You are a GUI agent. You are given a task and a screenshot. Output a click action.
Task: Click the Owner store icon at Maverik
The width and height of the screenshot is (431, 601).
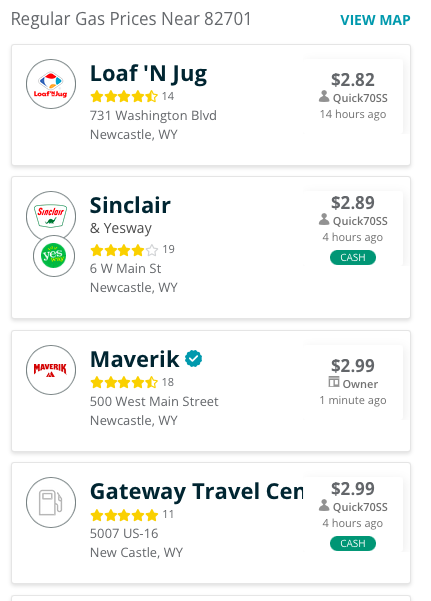[x=334, y=382]
